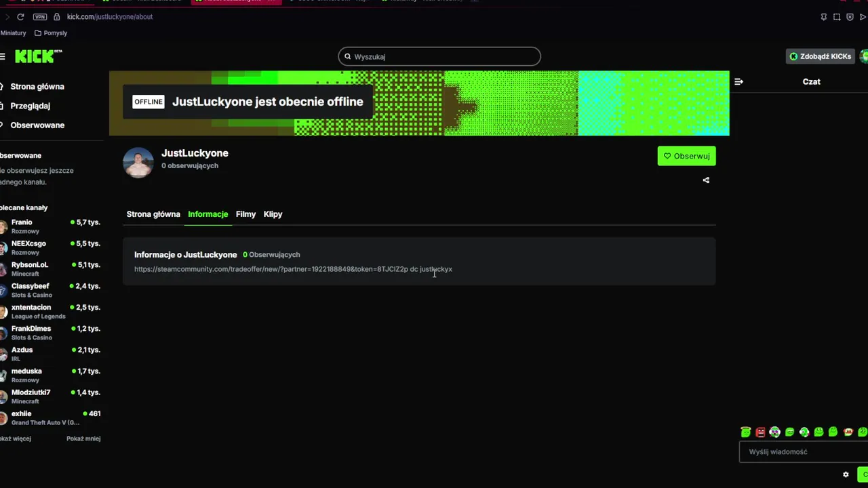The image size is (868, 488).
Task: Open the ad blocker shield icon
Action: click(x=850, y=17)
